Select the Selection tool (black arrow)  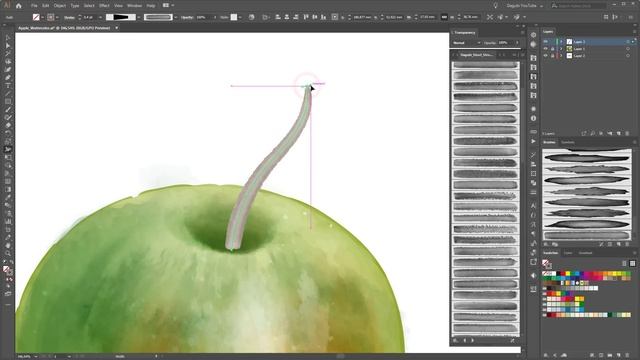click(8, 38)
